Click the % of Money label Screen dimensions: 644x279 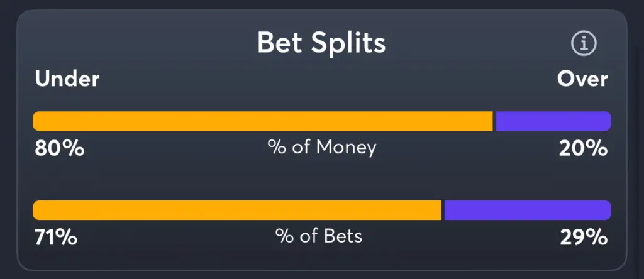click(321, 147)
